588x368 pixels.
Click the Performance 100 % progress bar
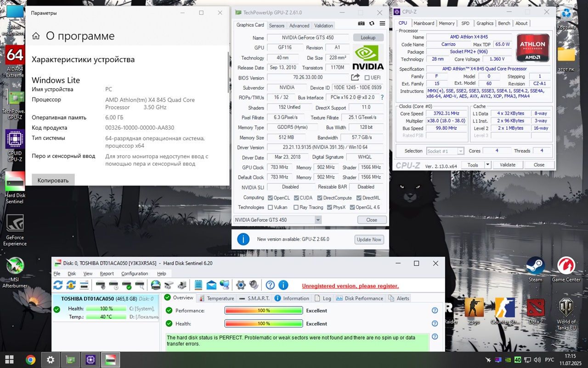pyautogui.click(x=264, y=310)
